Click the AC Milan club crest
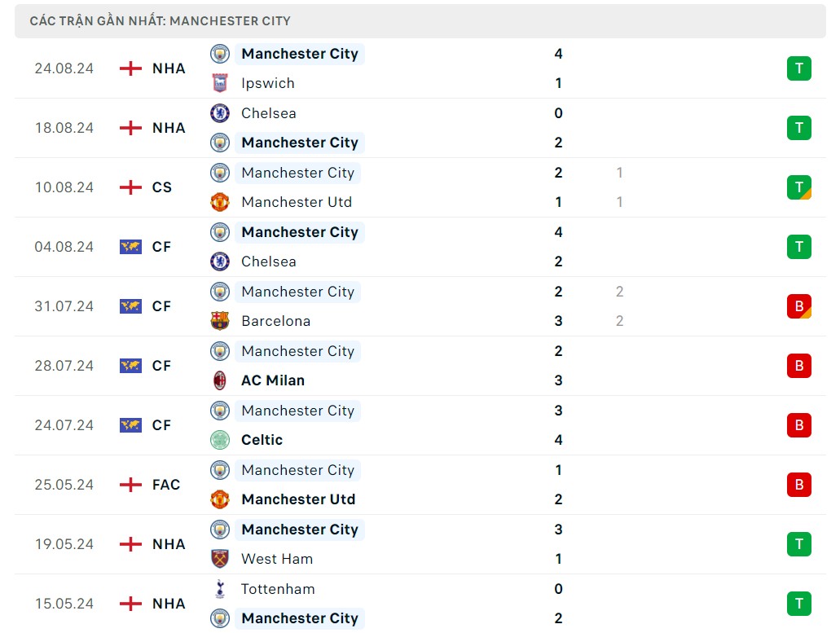 point(220,380)
